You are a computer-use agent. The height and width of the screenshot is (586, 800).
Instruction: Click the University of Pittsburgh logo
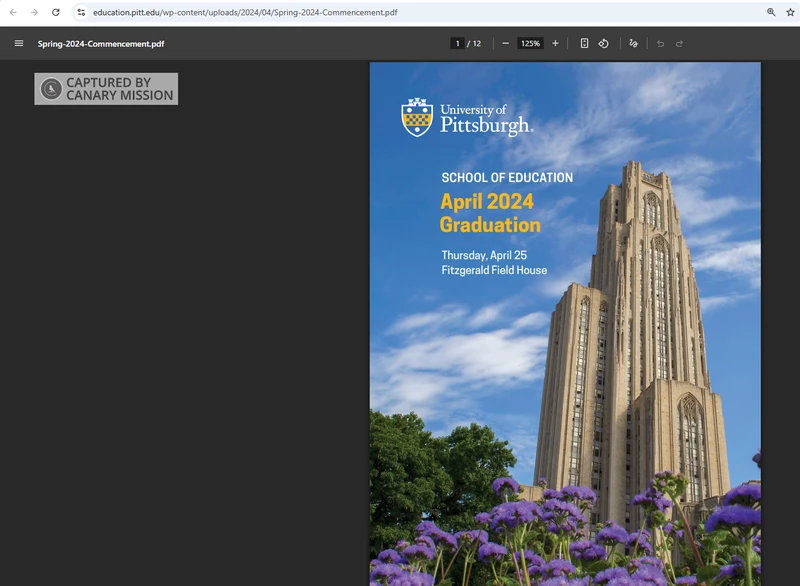tap(466, 118)
